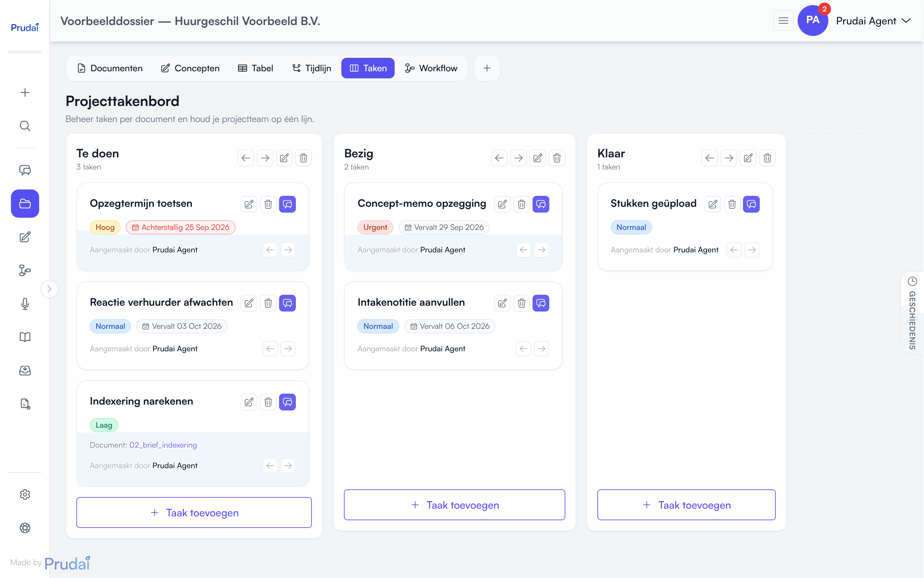924x578 pixels.
Task: Click Taak toevoegen in the Bezig column
Action: 454,505
